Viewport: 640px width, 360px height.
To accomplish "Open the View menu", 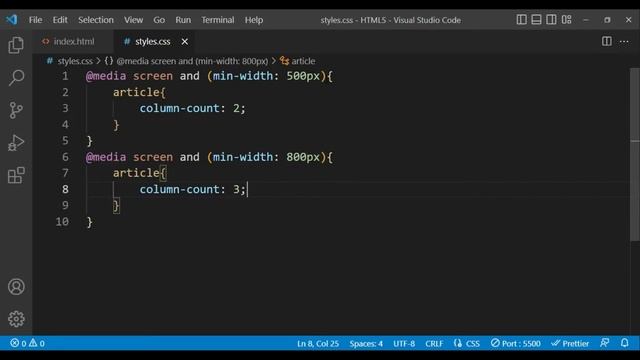I will point(133,20).
